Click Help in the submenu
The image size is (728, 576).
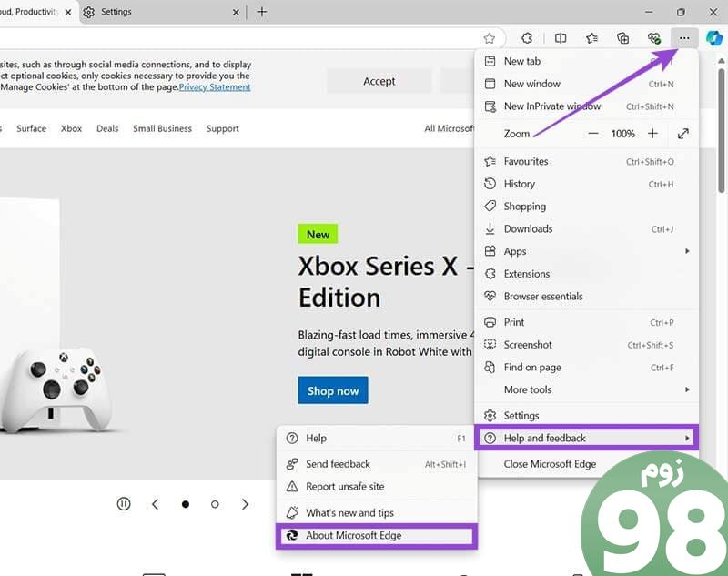[x=377, y=439]
